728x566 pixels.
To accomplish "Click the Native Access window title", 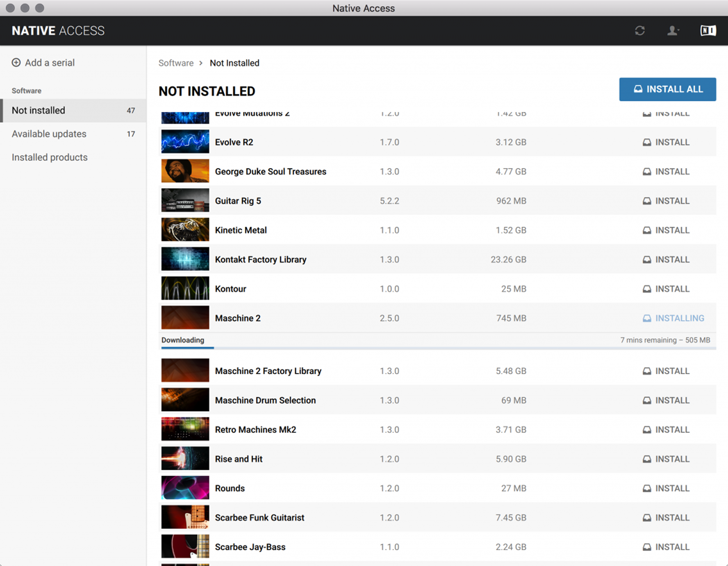I will 364,8.
